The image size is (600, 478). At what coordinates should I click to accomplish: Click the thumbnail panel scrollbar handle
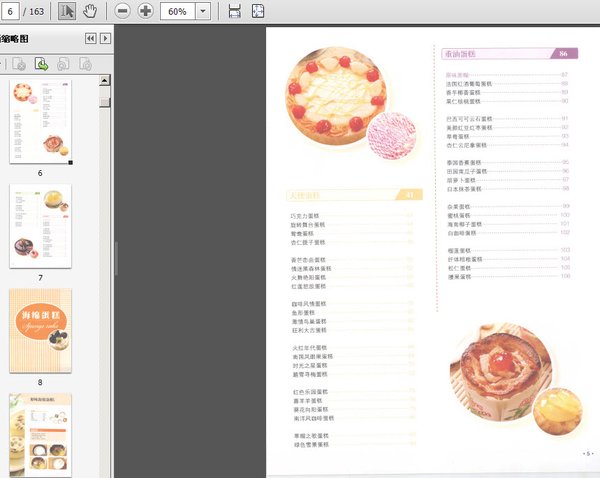click(104, 102)
